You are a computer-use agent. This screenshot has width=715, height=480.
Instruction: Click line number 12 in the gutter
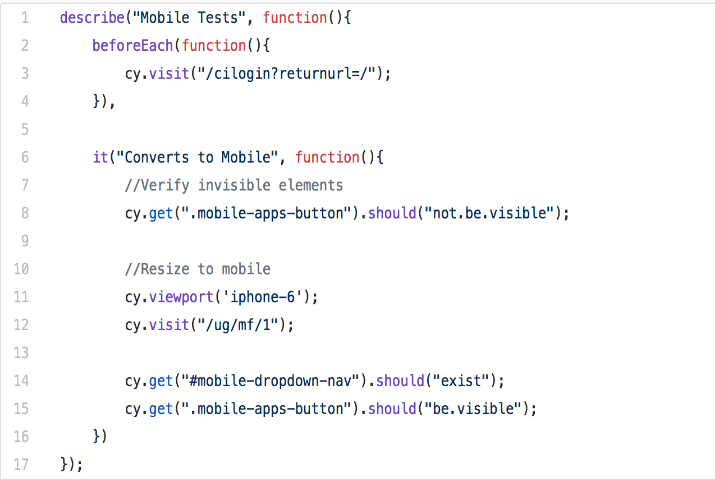(23, 324)
